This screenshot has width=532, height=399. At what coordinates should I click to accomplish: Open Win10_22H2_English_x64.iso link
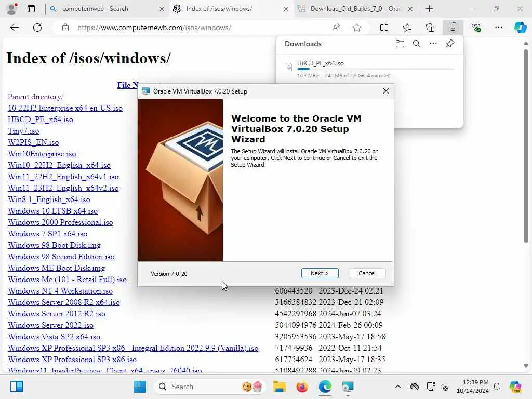[59, 165]
